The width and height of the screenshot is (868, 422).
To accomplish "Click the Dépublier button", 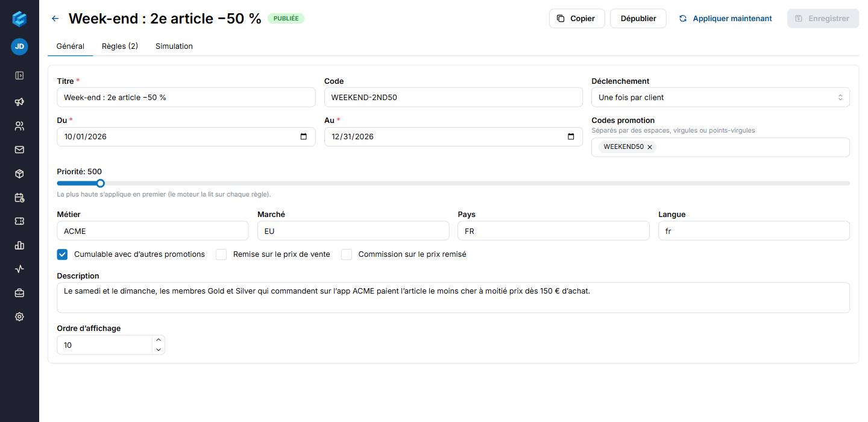I will (638, 19).
